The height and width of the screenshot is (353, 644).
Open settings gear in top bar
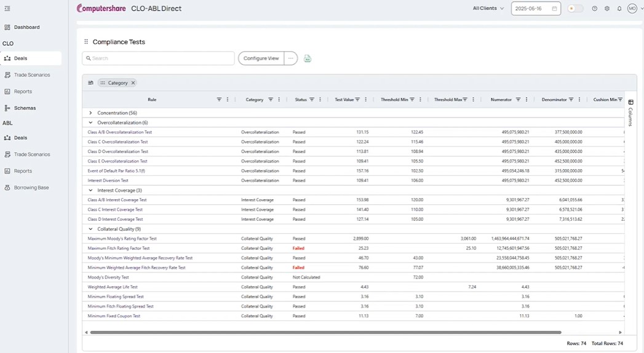[606, 9]
